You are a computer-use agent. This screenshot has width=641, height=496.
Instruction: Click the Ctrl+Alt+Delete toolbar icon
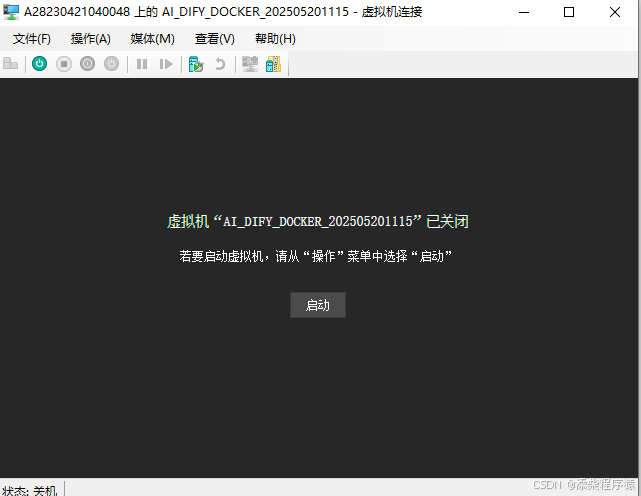11,64
